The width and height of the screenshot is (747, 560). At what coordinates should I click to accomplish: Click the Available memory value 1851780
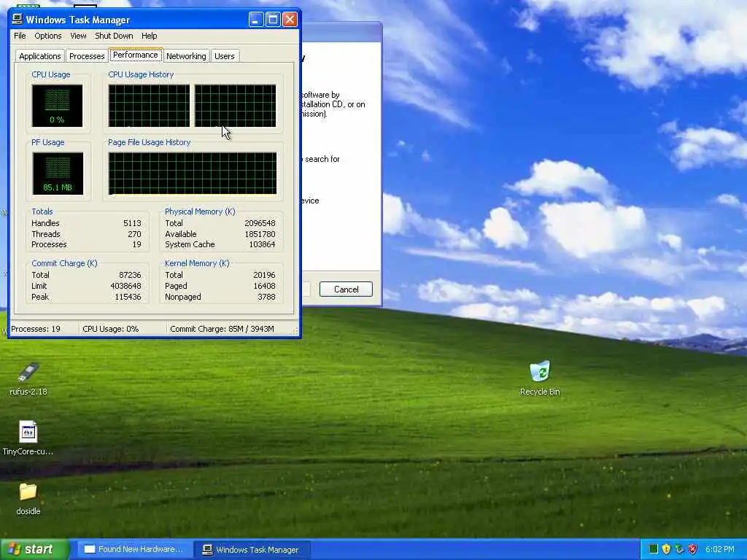click(260, 234)
